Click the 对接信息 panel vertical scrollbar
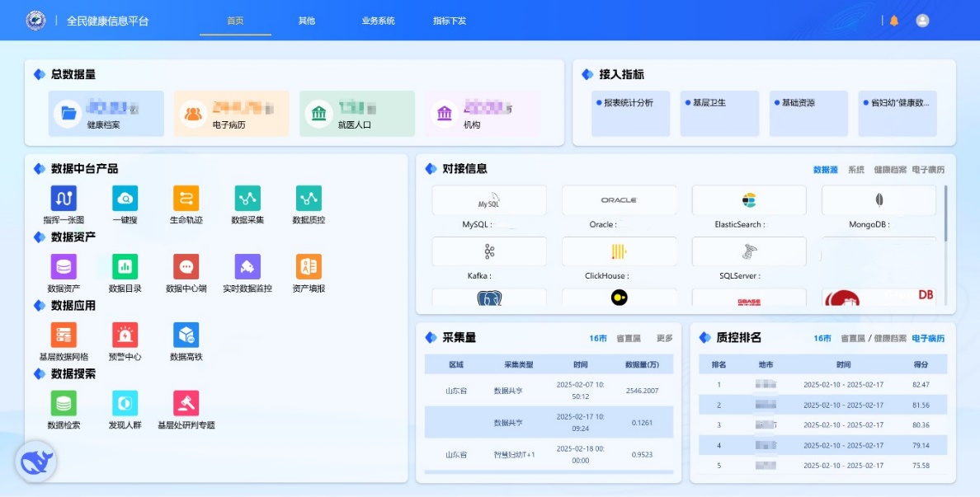The width and height of the screenshot is (980, 497). (945, 214)
